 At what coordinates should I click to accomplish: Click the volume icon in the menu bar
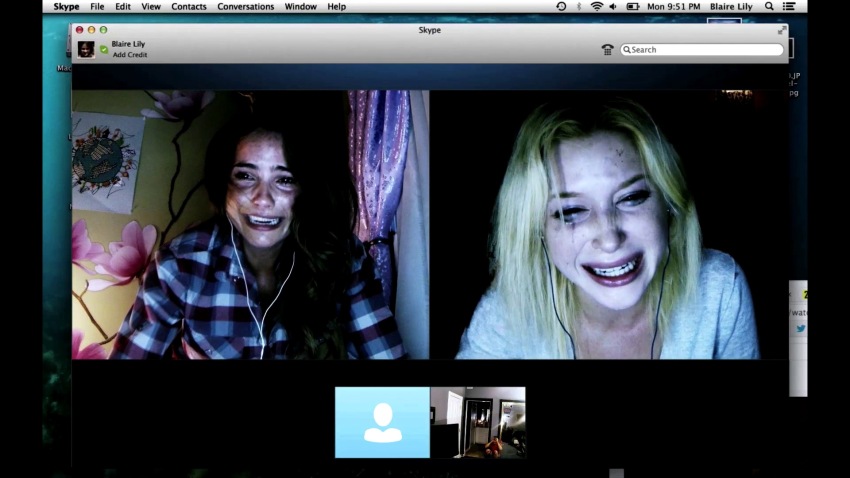[613, 7]
